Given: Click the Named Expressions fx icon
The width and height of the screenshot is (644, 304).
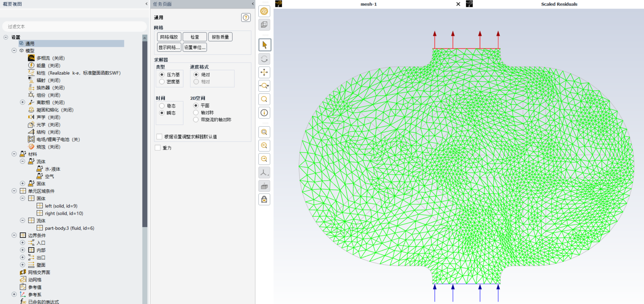Looking at the screenshot, I should point(23,302).
